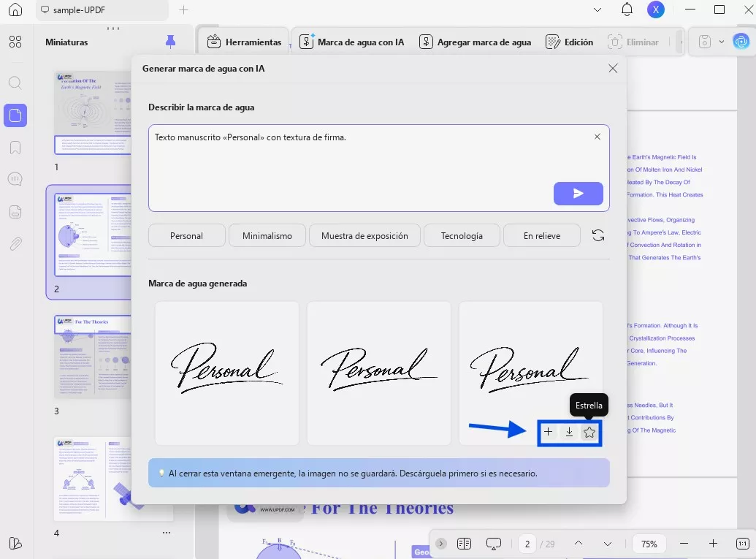This screenshot has width=756, height=559.
Task: Select the middle generated Personal watermark
Action: (378, 373)
